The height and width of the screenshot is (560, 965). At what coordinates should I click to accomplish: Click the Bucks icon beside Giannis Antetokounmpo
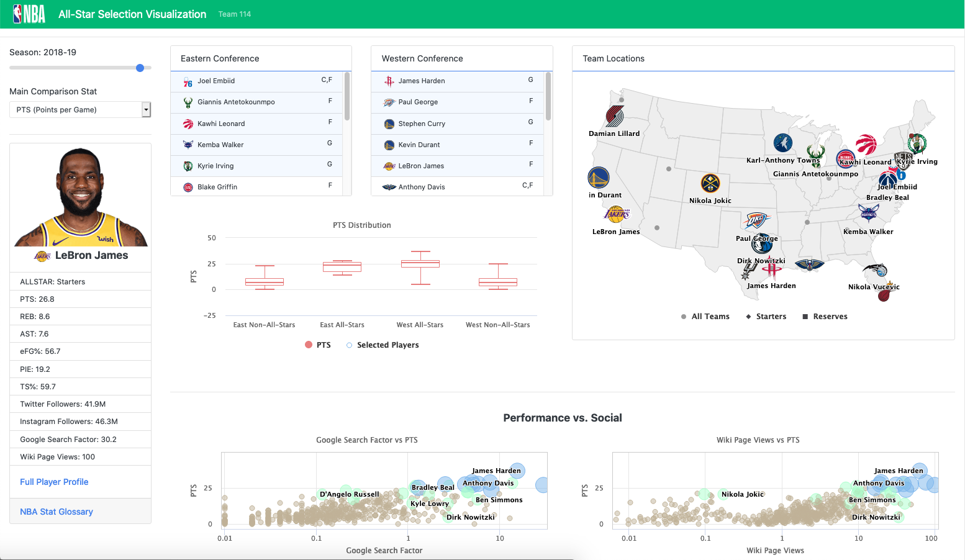pos(188,102)
